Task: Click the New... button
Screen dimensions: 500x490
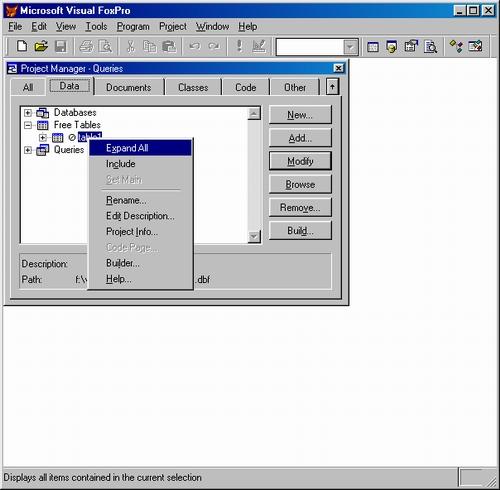Action: tap(300, 115)
